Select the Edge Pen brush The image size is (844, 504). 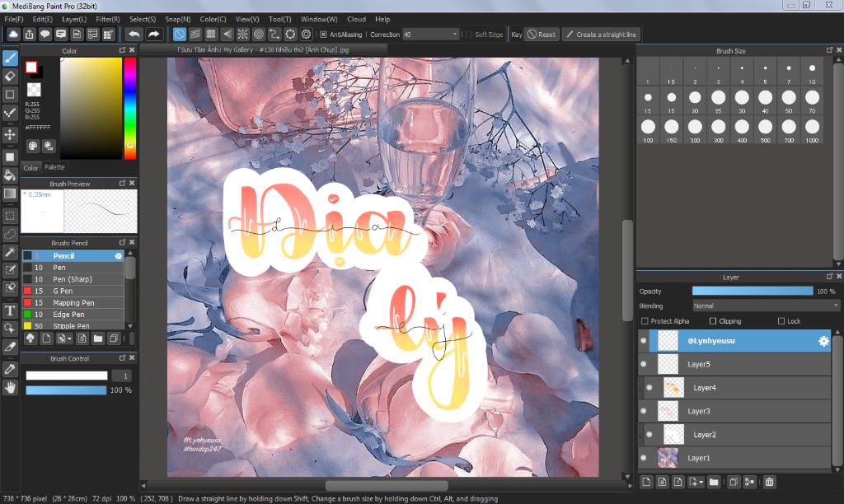(x=73, y=315)
